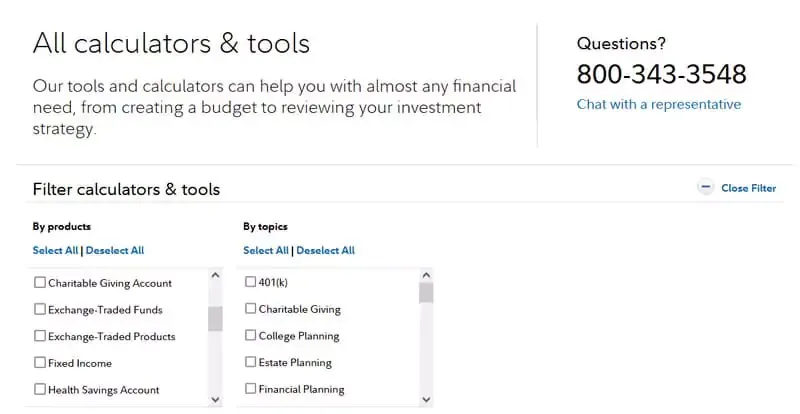
Task: Toggle the 401(k) topic checkbox
Action: point(251,282)
